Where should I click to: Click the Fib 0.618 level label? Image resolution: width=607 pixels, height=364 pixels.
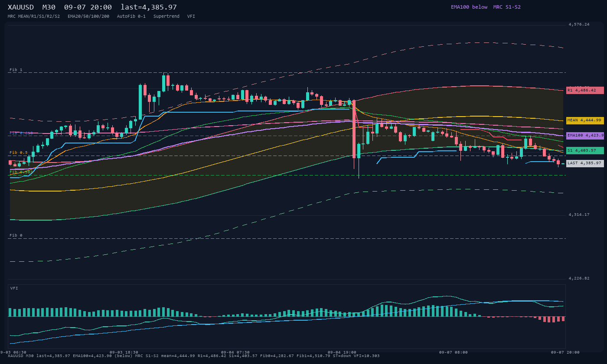coord(21,133)
